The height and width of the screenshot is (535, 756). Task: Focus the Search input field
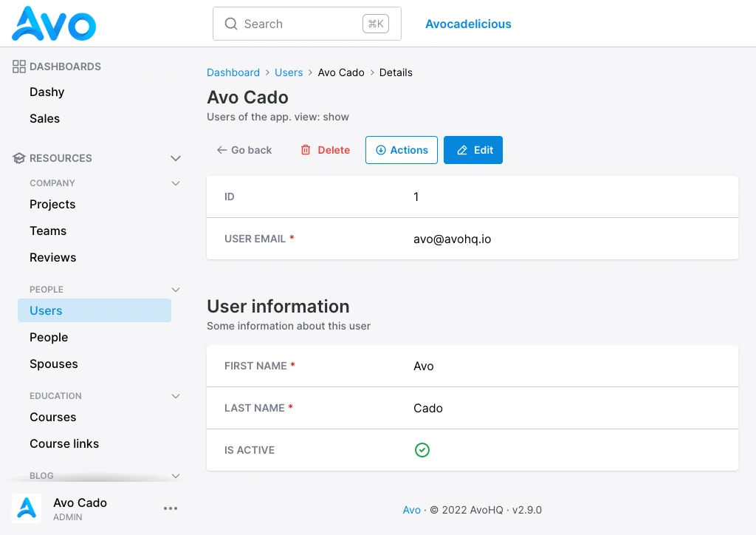pos(307,24)
